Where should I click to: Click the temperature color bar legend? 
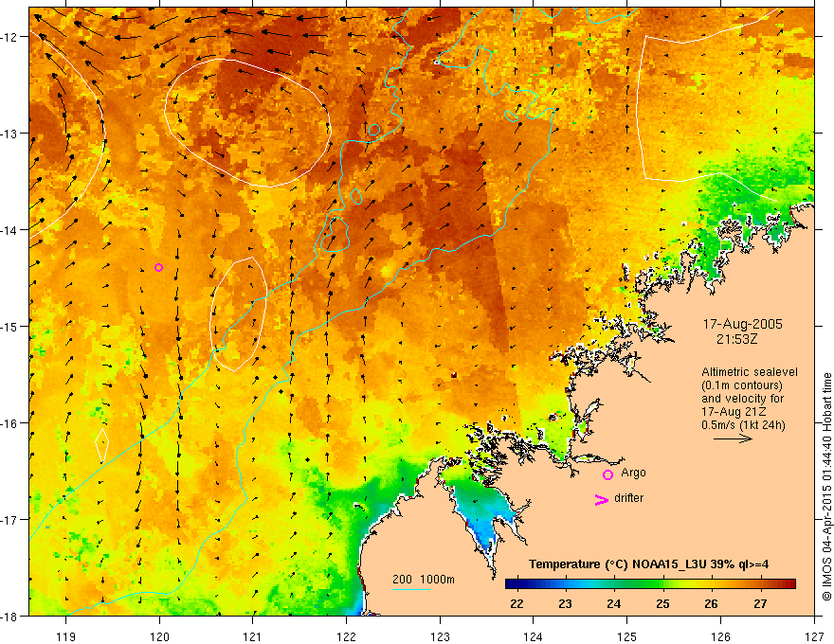pos(650,584)
